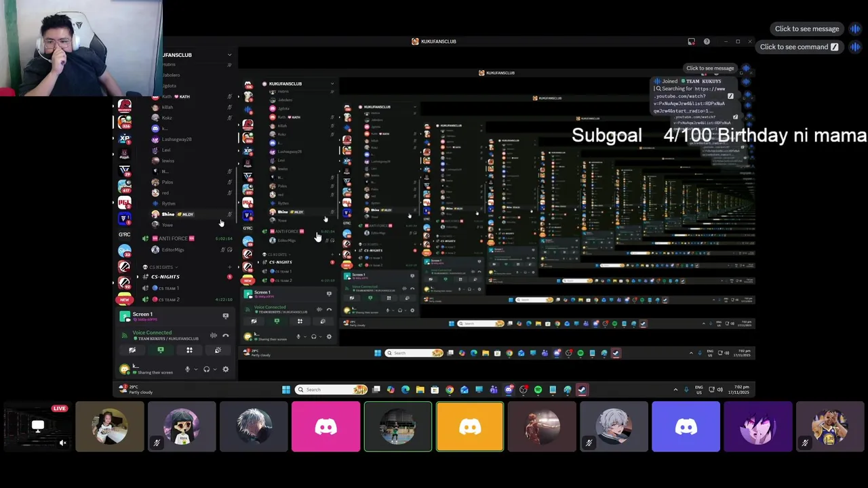Viewport: 868px width, 488px height.
Task: Open Discord from the Windows taskbar
Action: (509, 390)
